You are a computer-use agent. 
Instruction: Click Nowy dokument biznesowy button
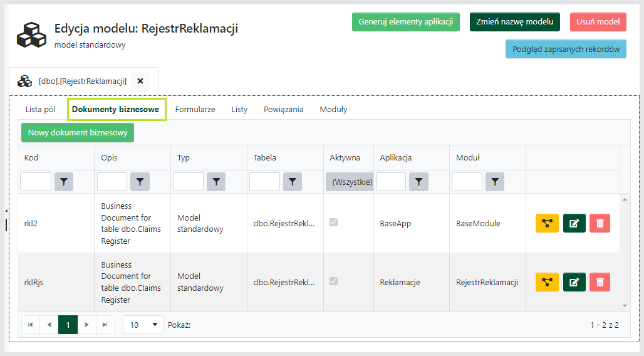78,133
